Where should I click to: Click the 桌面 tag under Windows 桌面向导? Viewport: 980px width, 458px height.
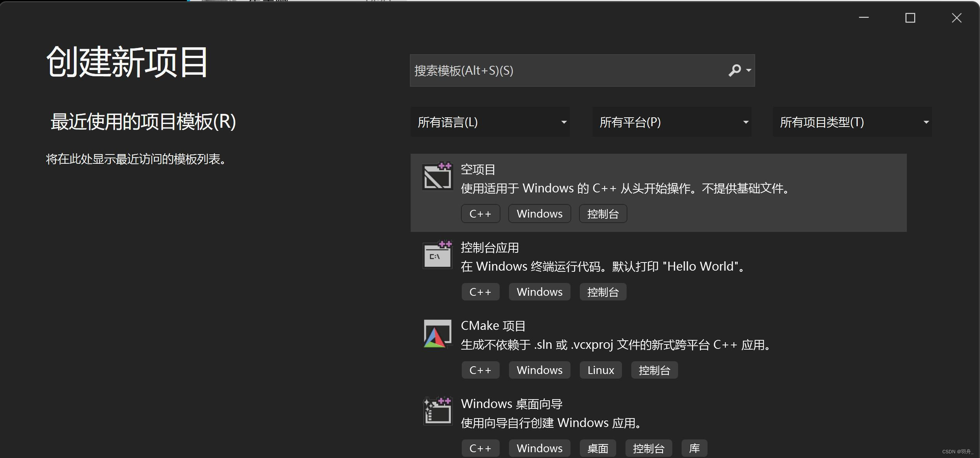tap(598, 448)
